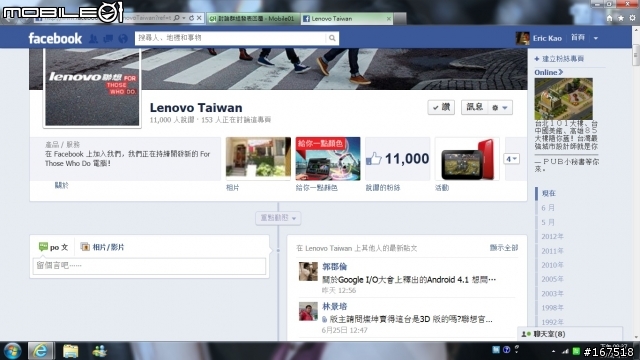Screen dimensions: 640x360
Task: Open Windows Live Messenger taskbar icon
Action: 99,351
